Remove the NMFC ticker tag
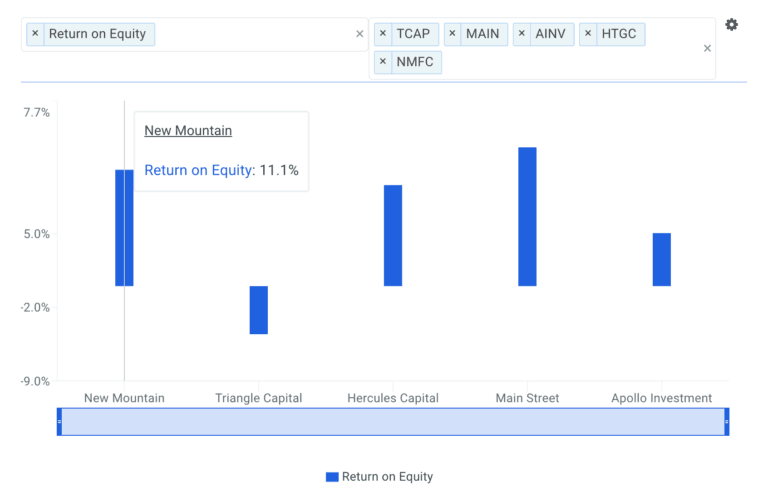 (x=383, y=62)
